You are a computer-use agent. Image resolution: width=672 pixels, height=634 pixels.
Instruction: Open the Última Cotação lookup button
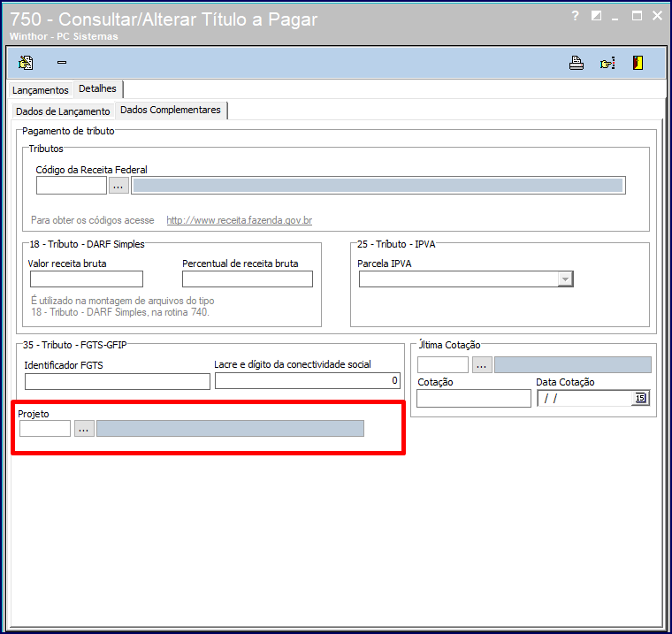pos(482,365)
